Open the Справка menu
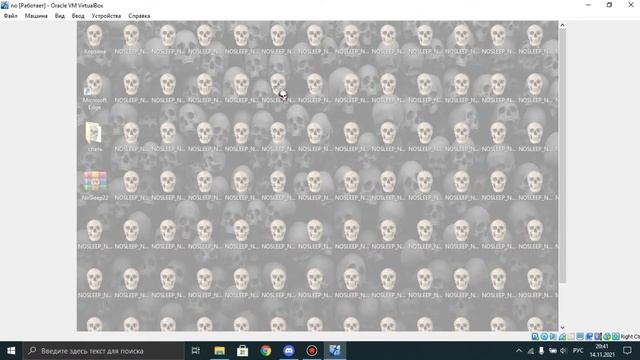Viewport: 640px width, 360px height. 139,16
